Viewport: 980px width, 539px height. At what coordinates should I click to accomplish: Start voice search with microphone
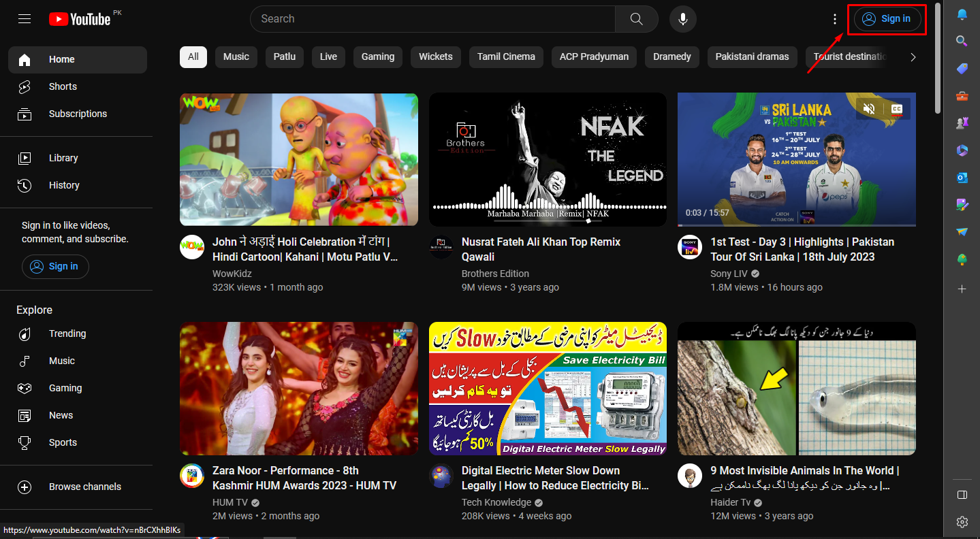click(x=683, y=19)
